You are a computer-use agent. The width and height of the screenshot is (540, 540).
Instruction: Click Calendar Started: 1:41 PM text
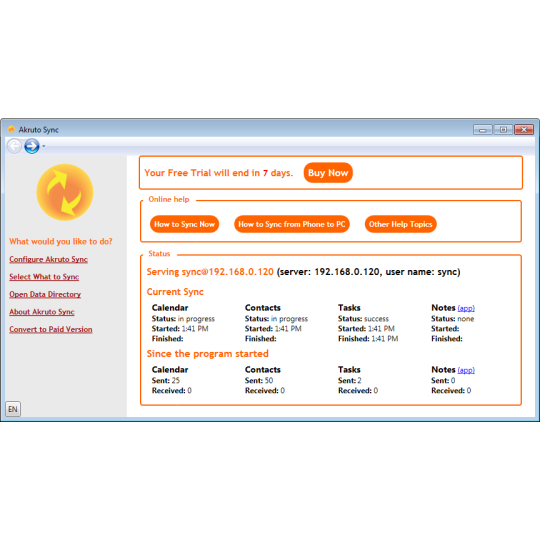(180, 329)
